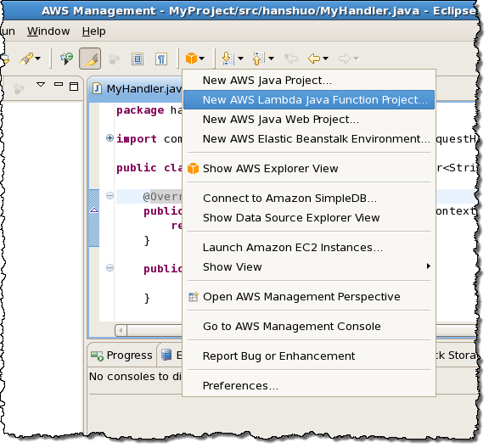489x448 pixels.
Task: Click 'No consoles to di' console text
Action: click(x=135, y=377)
